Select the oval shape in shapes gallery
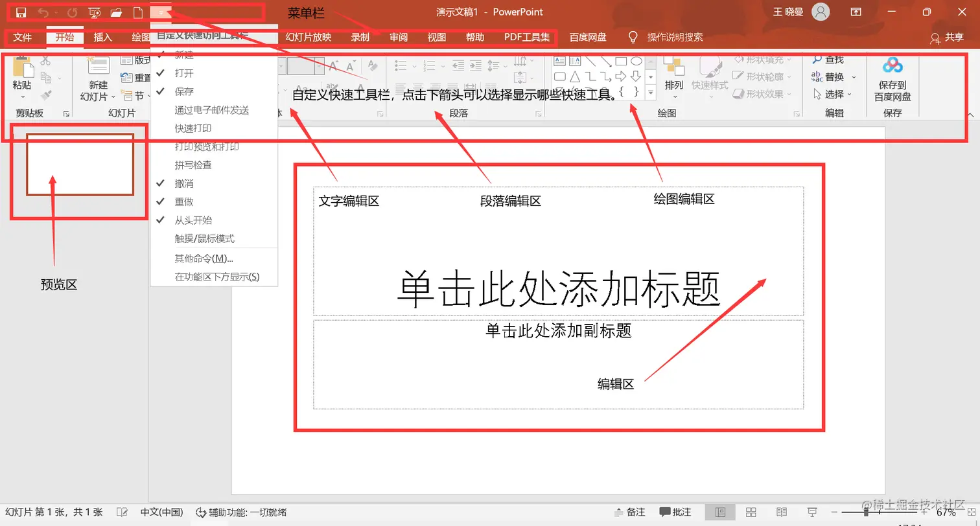This screenshot has height=526, width=980. tap(636, 62)
